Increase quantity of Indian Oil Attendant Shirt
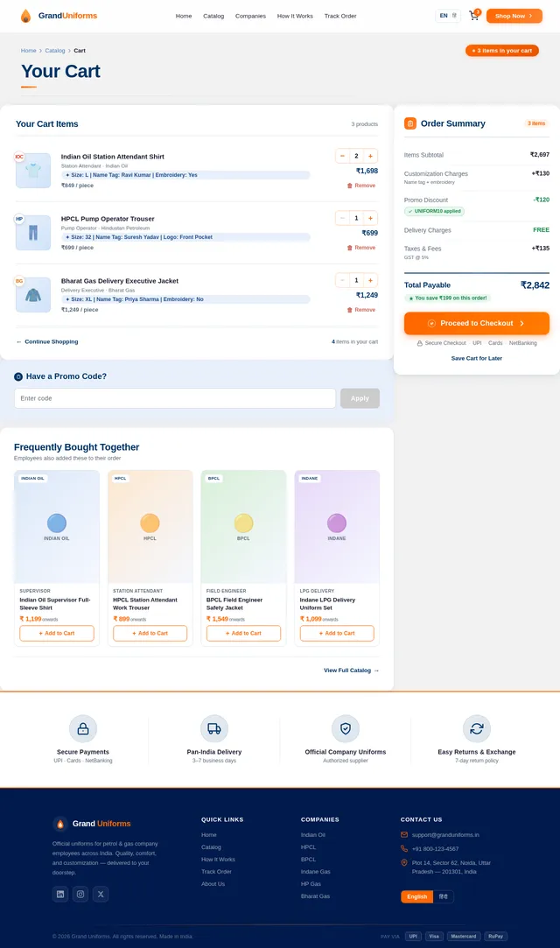560x948 pixels. point(371,156)
